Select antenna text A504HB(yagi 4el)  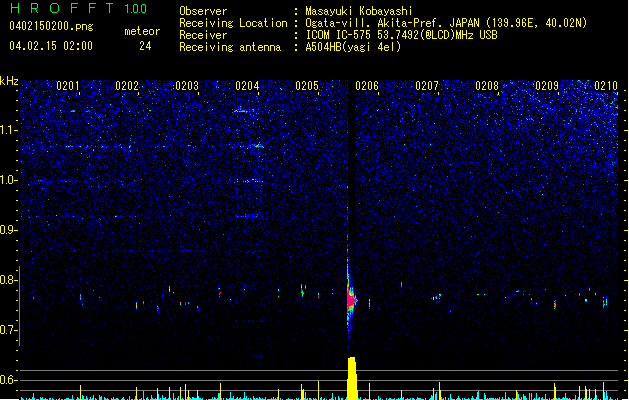(x=353, y=47)
